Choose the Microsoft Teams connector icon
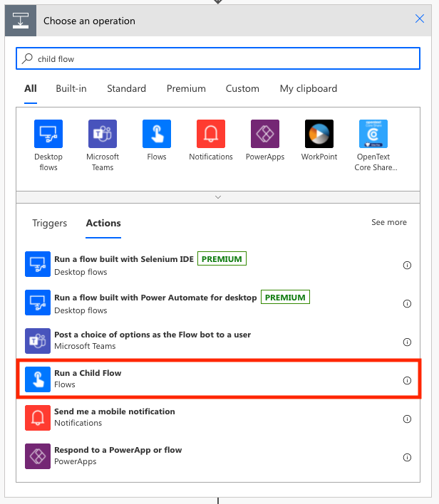The image size is (439, 504). click(103, 134)
